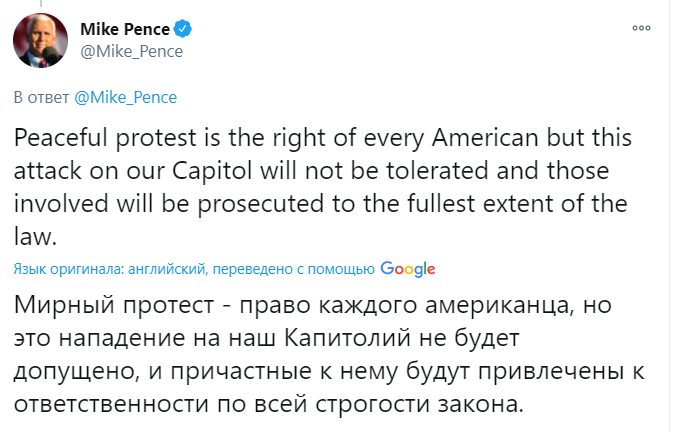
Task: Open the @Mike_Pence handle under the name
Action: click(131, 51)
